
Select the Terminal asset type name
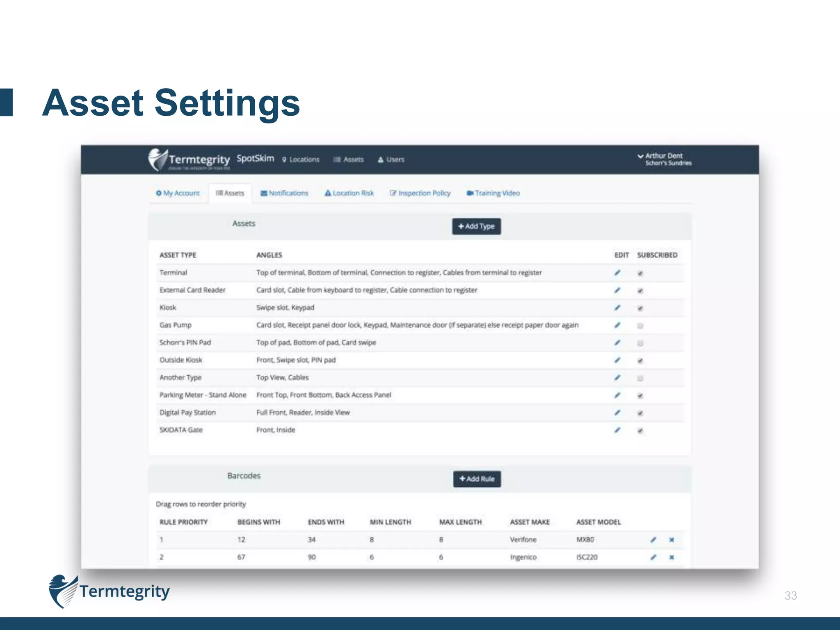pos(173,273)
